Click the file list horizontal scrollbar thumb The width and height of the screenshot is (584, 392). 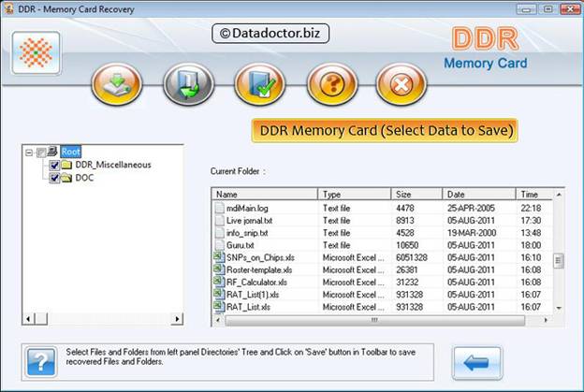(374, 320)
